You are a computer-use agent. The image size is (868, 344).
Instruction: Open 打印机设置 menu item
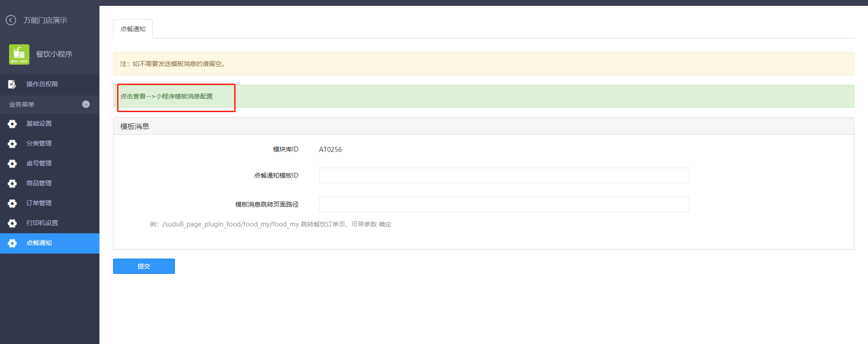50,223
